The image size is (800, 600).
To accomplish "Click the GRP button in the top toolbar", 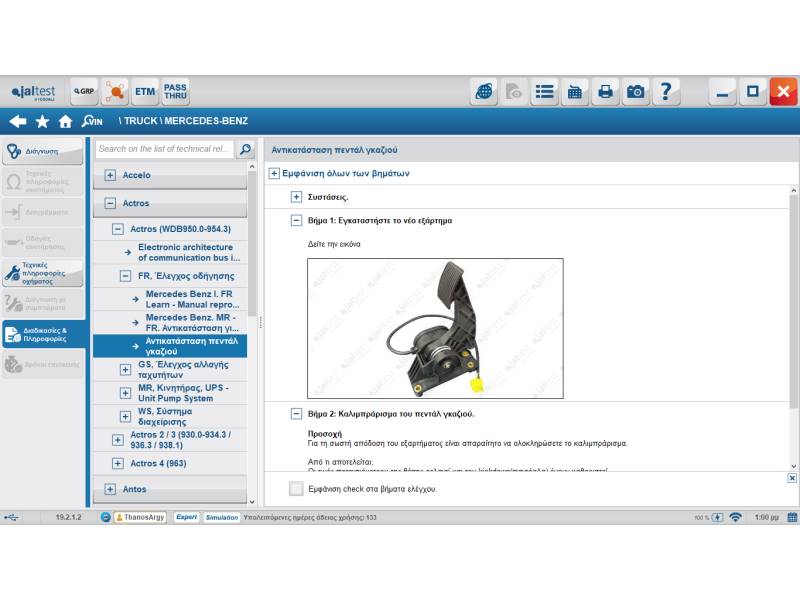I will click(84, 92).
